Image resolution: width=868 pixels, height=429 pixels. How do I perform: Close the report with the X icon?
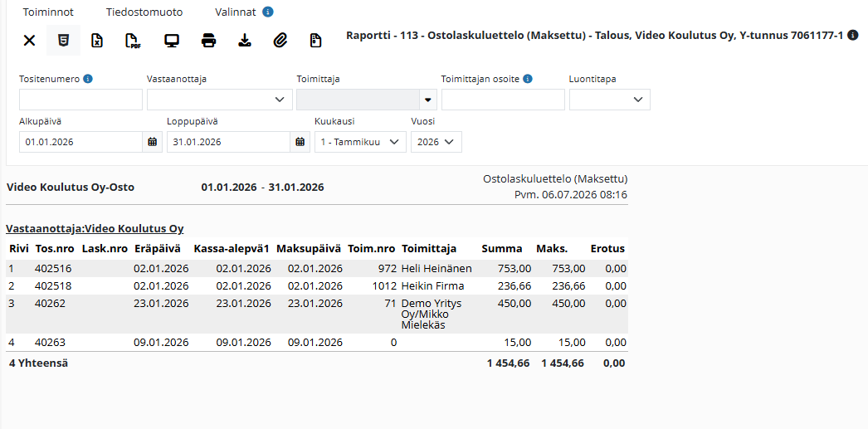point(29,41)
